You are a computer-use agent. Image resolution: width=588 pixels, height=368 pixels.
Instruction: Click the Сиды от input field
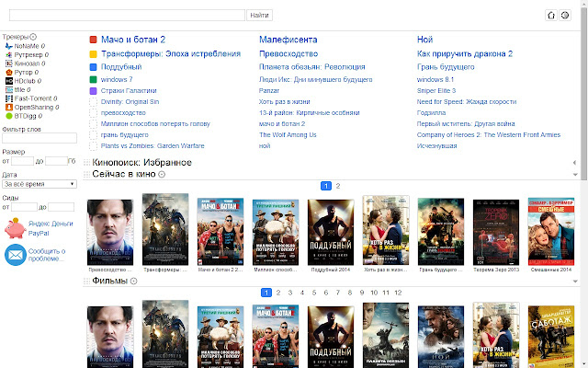click(24, 207)
